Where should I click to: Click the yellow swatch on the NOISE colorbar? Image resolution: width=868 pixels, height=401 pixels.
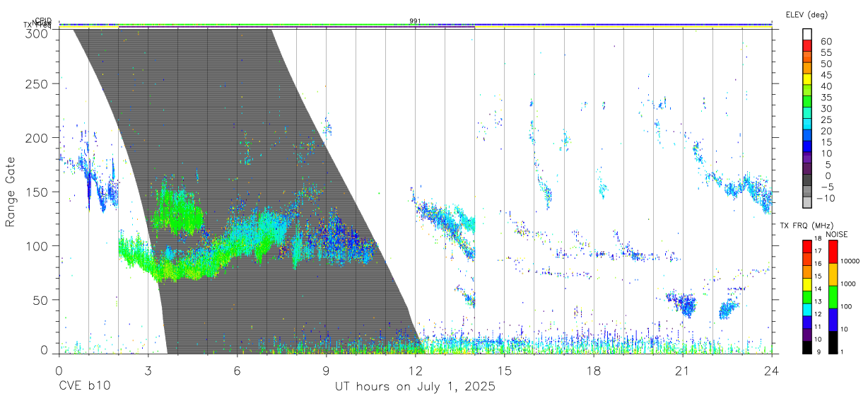coord(833,274)
